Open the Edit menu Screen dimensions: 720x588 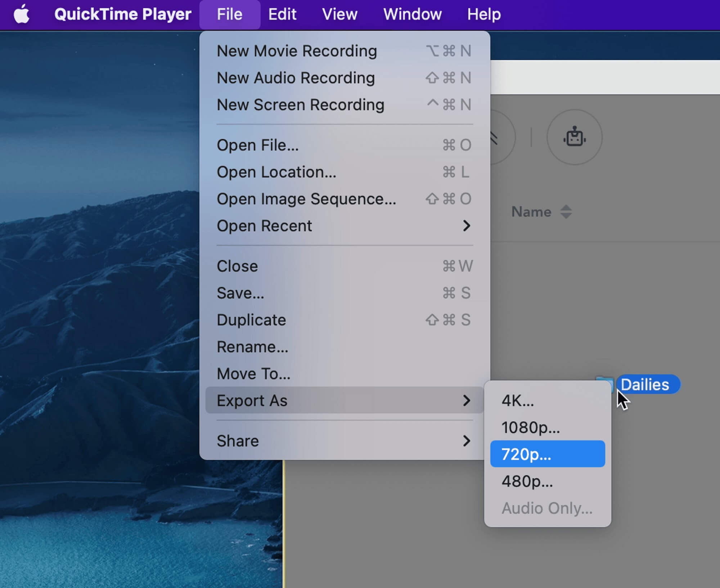(x=282, y=14)
